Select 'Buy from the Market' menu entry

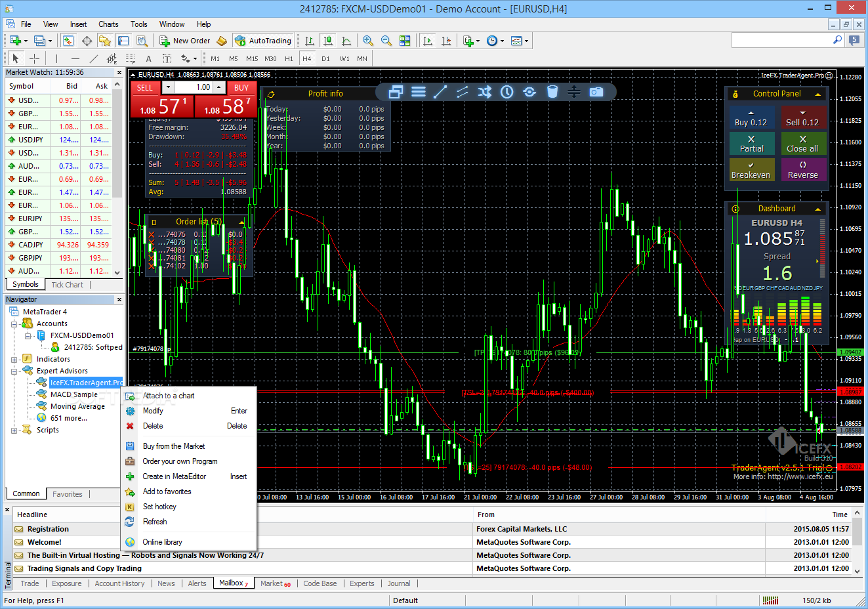(188, 446)
